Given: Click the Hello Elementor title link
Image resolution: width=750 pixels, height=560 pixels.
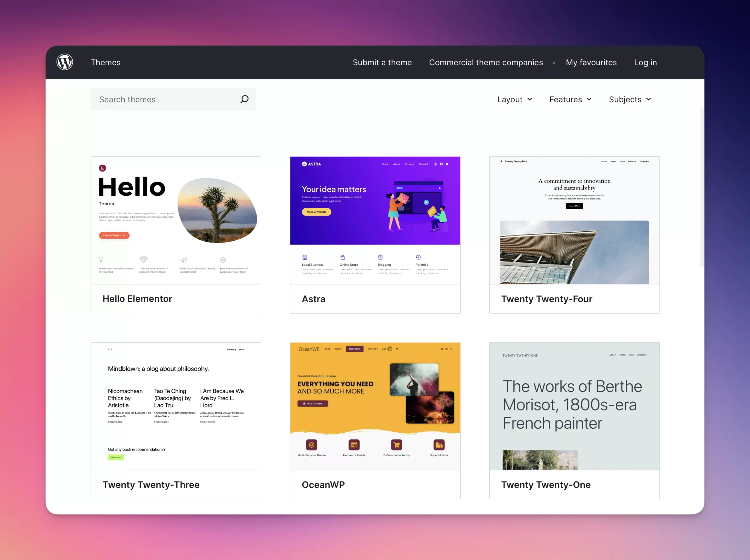Looking at the screenshot, I should [x=137, y=299].
